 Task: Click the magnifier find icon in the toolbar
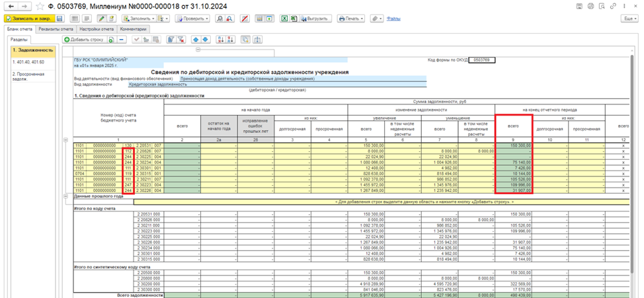[220, 19]
